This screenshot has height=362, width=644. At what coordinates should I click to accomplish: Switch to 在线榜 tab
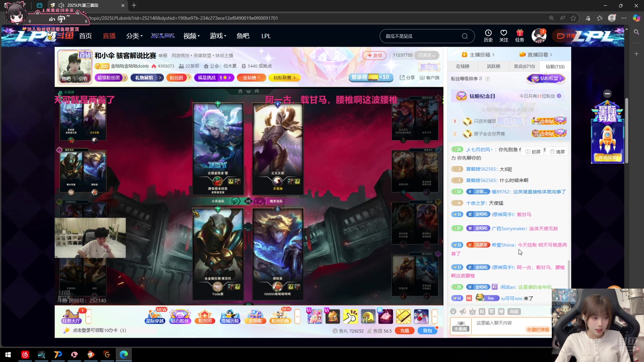pyautogui.click(x=463, y=66)
